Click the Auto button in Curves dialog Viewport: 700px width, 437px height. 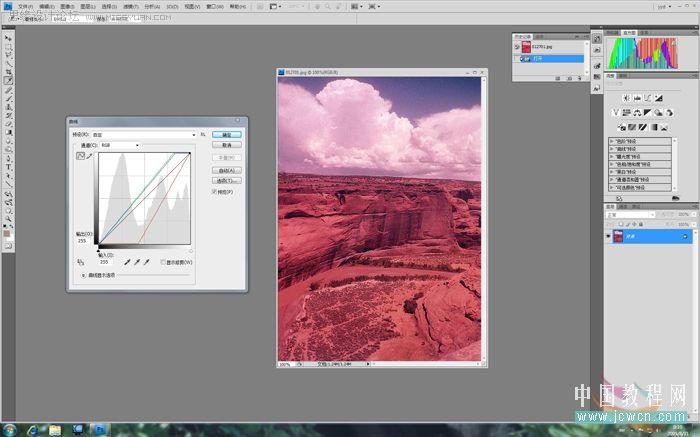pyautogui.click(x=227, y=171)
